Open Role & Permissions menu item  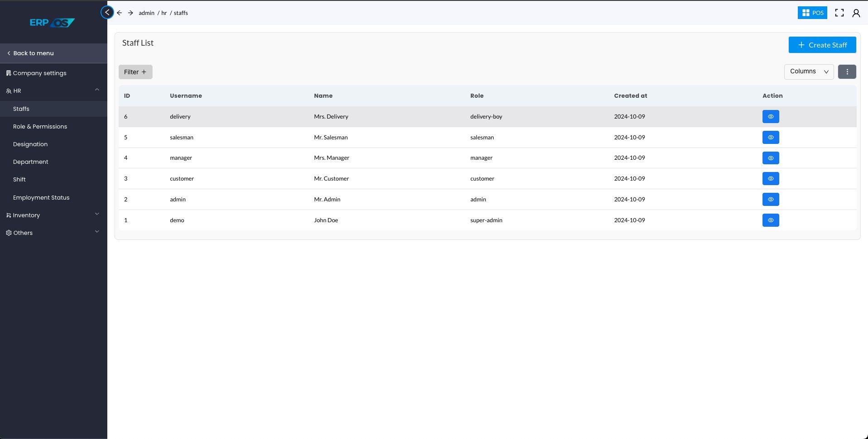tap(40, 127)
